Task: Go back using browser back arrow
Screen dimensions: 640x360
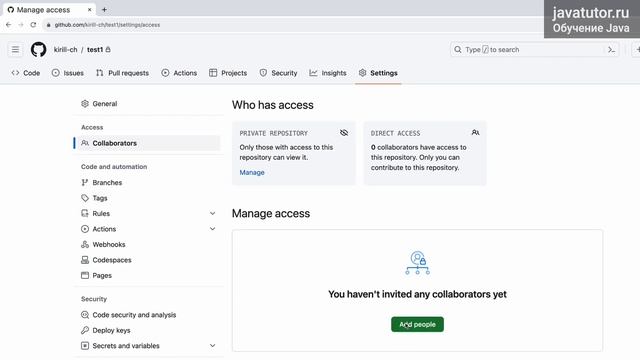Action: coord(9,25)
